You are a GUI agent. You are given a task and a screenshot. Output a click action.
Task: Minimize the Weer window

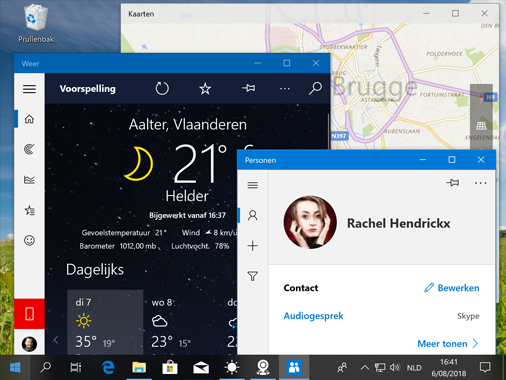[x=258, y=63]
